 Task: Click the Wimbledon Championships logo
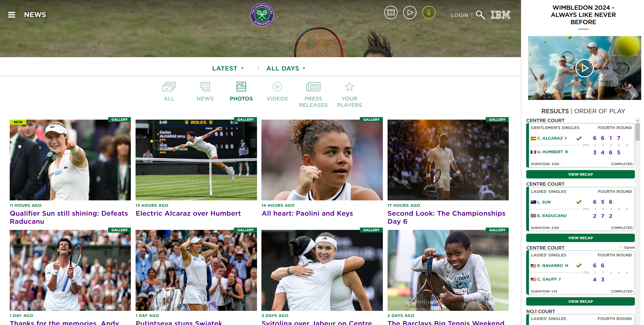[x=262, y=15]
